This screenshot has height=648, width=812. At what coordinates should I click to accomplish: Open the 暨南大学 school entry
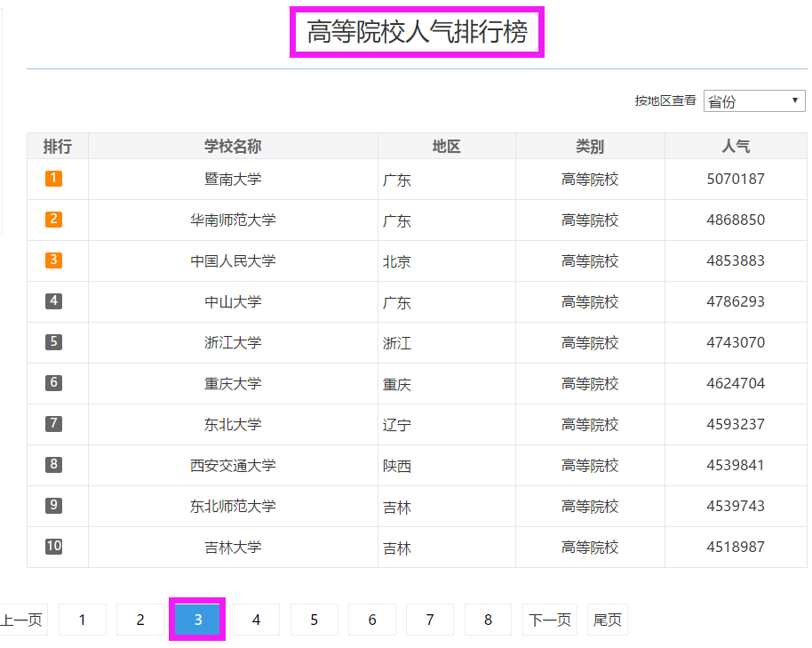tap(233, 179)
